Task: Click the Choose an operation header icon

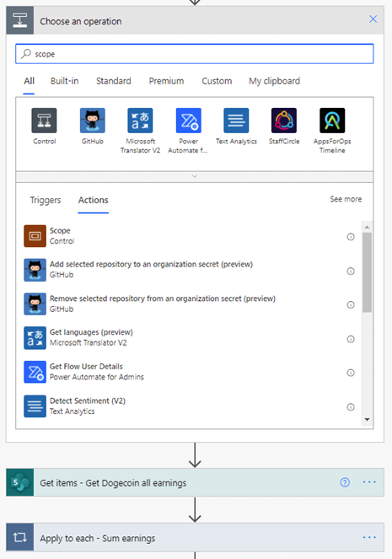Action: coord(20,20)
